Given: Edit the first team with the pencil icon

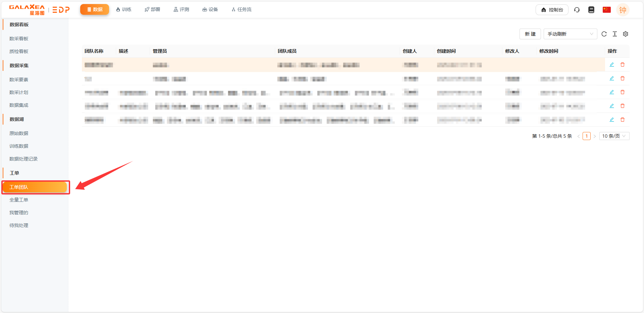Looking at the screenshot, I should pos(612,64).
